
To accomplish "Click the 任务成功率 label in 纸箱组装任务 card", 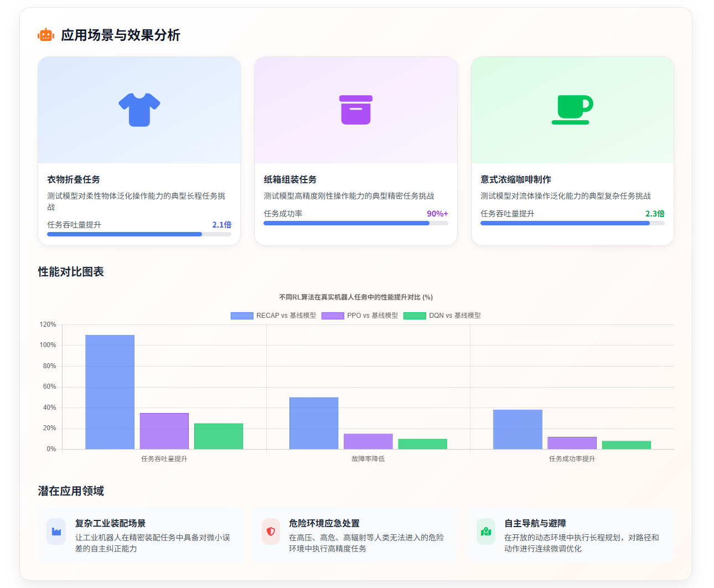I will click(x=283, y=214).
